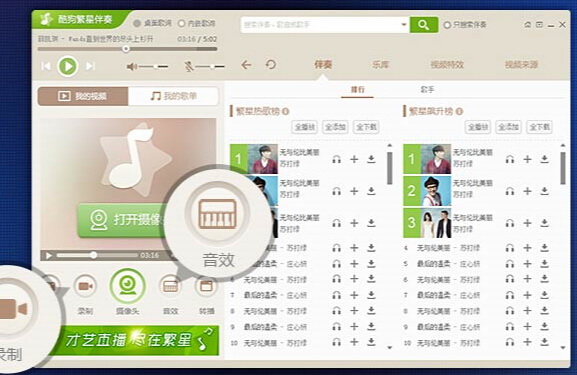577x375 pixels.
Task: Open the 录制 record icon in bottom toolbar
Action: pos(85,286)
